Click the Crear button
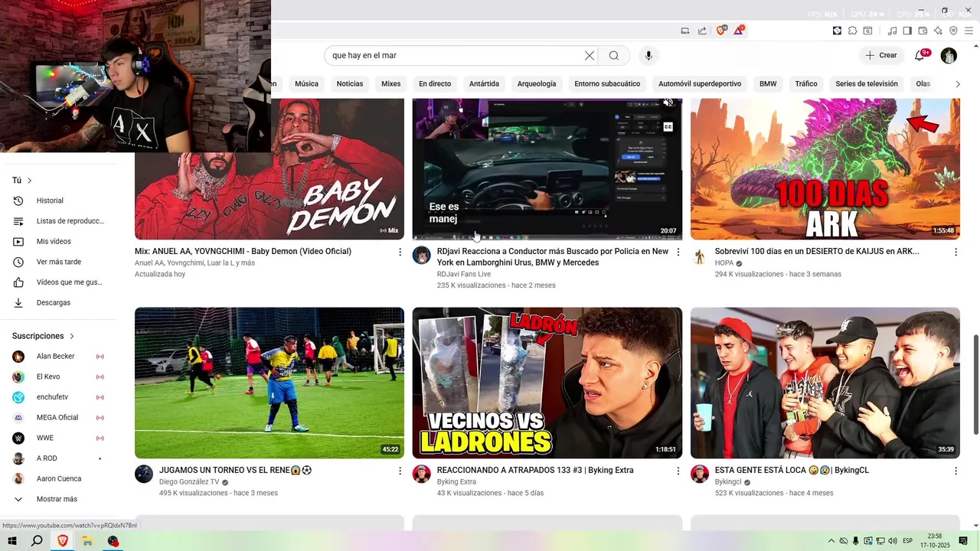This screenshot has height=551, width=980. click(x=880, y=55)
